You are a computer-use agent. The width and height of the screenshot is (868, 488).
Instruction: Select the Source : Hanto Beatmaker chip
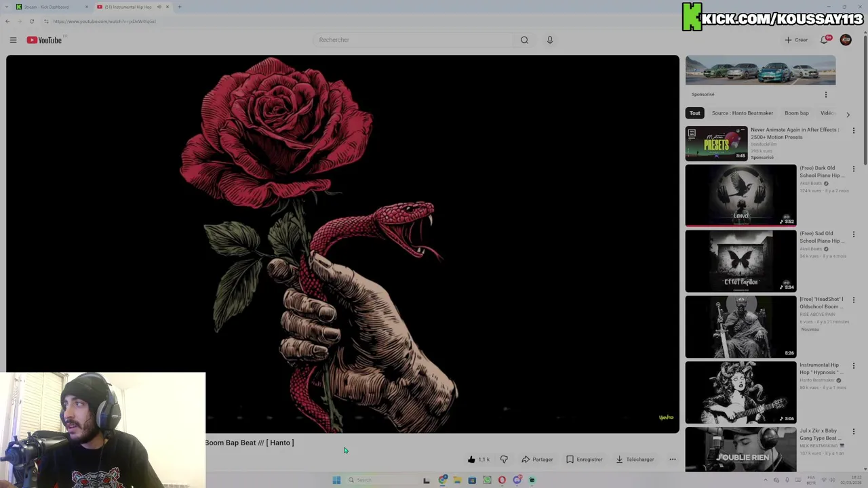tap(743, 113)
